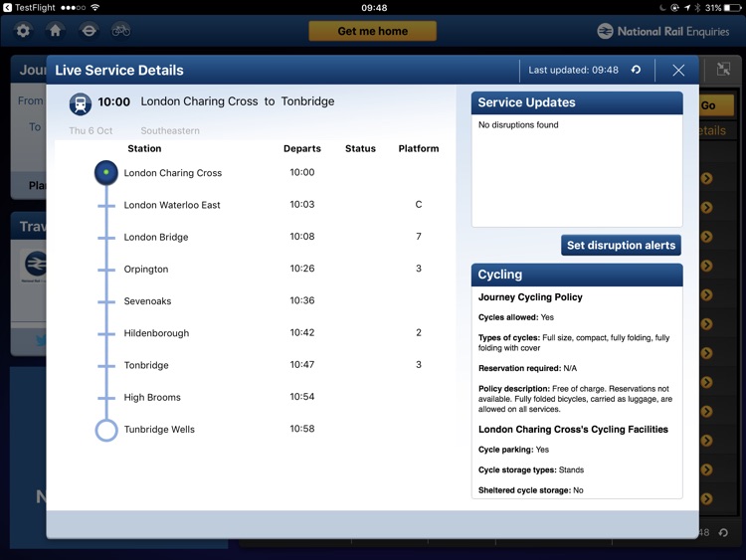746x560 pixels.
Task: Click the Station column header
Action: [x=144, y=148]
